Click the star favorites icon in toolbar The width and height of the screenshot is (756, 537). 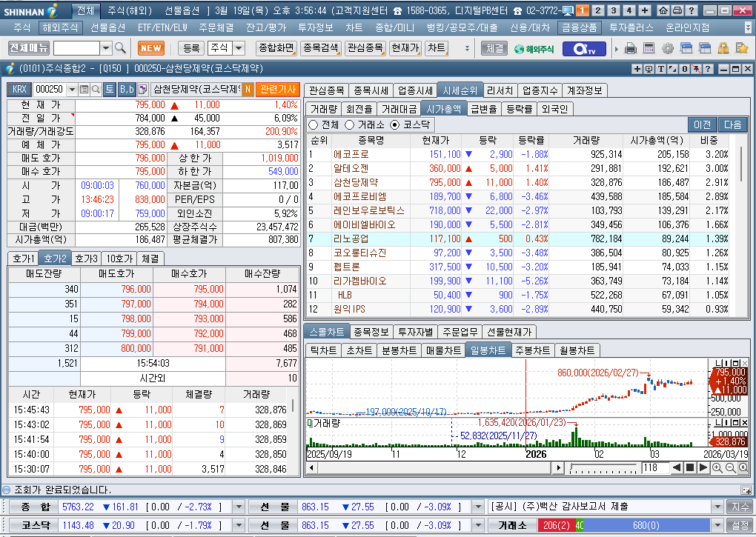[x=741, y=48]
